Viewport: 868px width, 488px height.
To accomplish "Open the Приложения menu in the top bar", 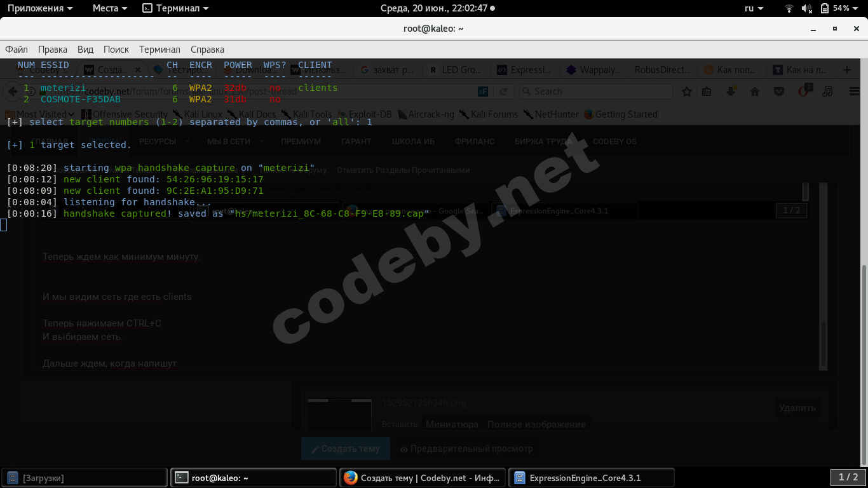I will (x=40, y=8).
